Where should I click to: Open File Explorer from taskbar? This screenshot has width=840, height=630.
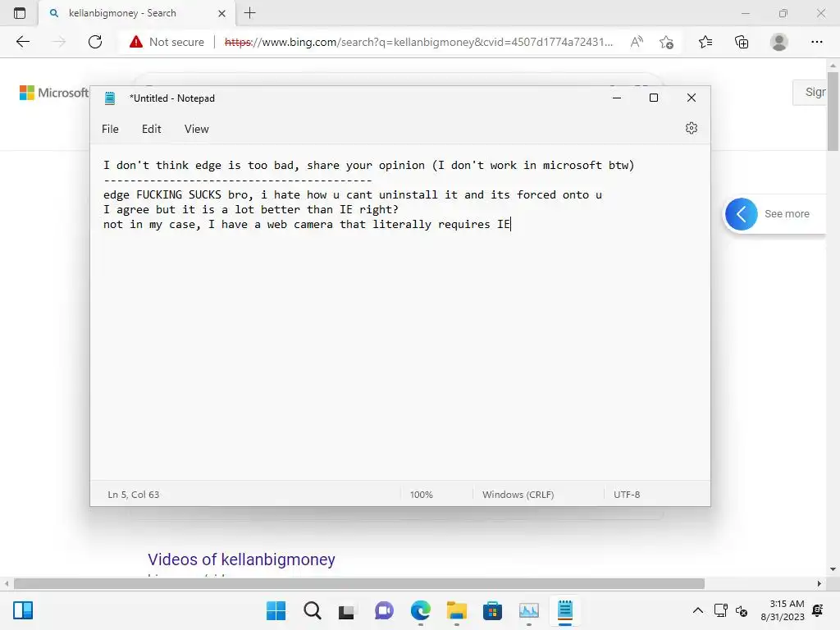[x=456, y=610]
